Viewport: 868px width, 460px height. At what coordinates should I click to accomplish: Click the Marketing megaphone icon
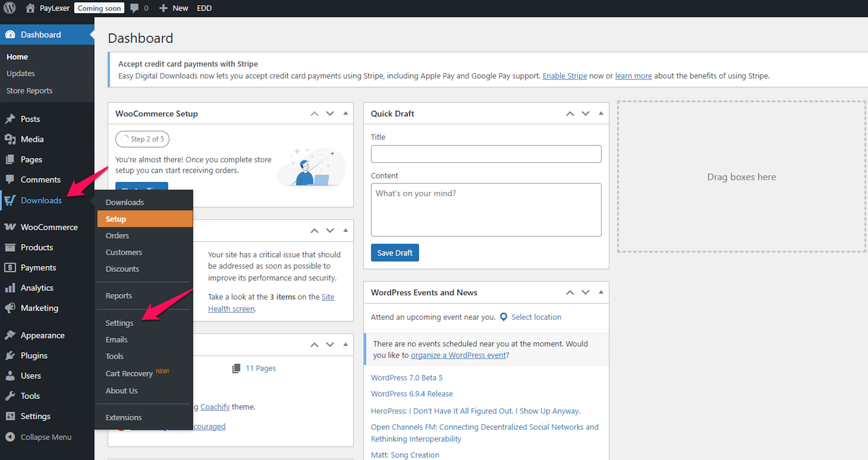(x=10, y=308)
